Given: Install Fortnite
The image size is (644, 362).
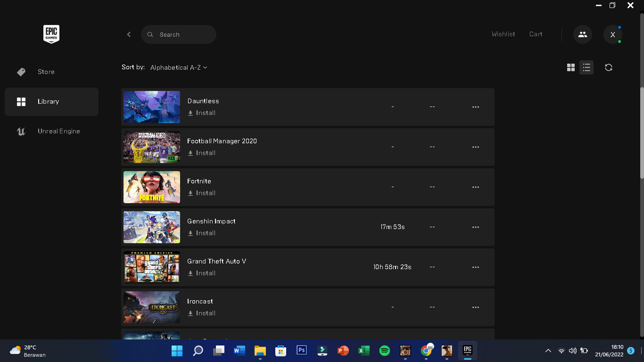Looking at the screenshot, I should [202, 193].
